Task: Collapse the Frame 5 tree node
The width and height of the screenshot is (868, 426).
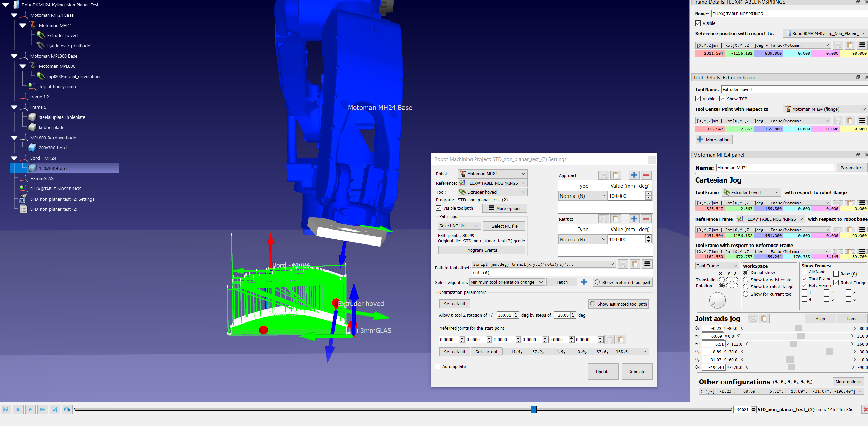Action: pyautogui.click(x=14, y=107)
